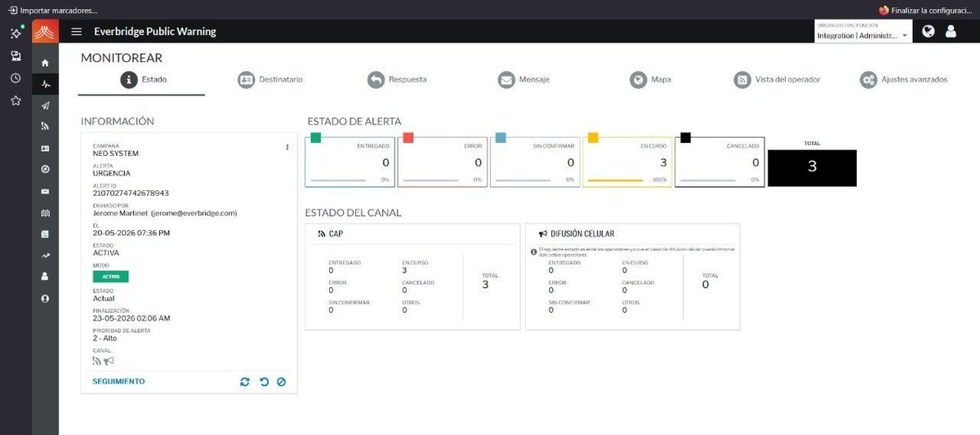Open the user profile icon in header
This screenshot has height=435, width=980.
pyautogui.click(x=951, y=31)
